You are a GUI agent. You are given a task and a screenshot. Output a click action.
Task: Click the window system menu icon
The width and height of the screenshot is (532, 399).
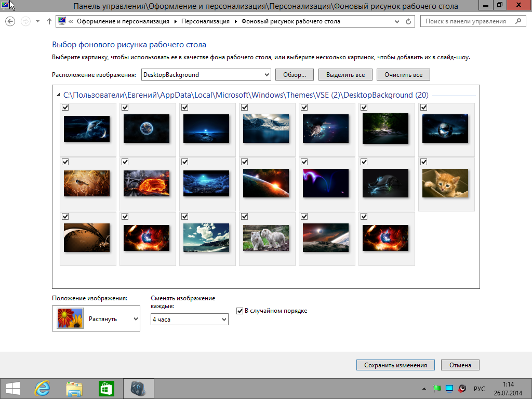click(x=5, y=5)
